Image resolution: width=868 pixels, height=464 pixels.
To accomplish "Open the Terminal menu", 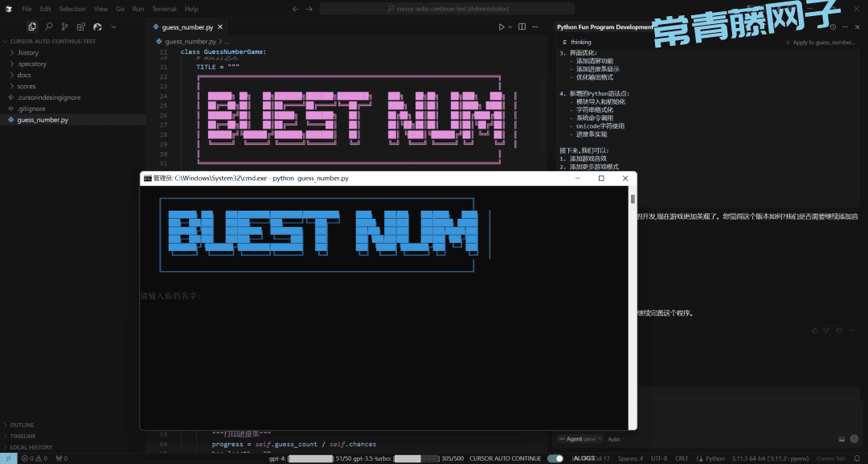I will (x=164, y=9).
